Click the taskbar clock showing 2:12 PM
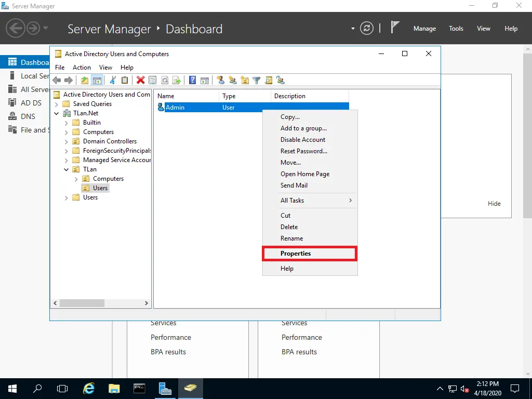The height and width of the screenshot is (399, 532). (x=487, y=389)
